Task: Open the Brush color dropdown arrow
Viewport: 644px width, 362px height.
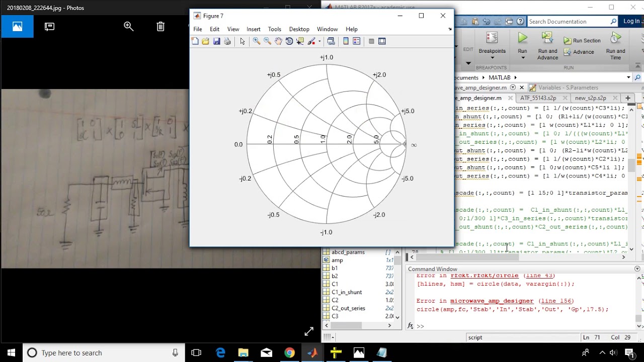Action: (x=319, y=41)
